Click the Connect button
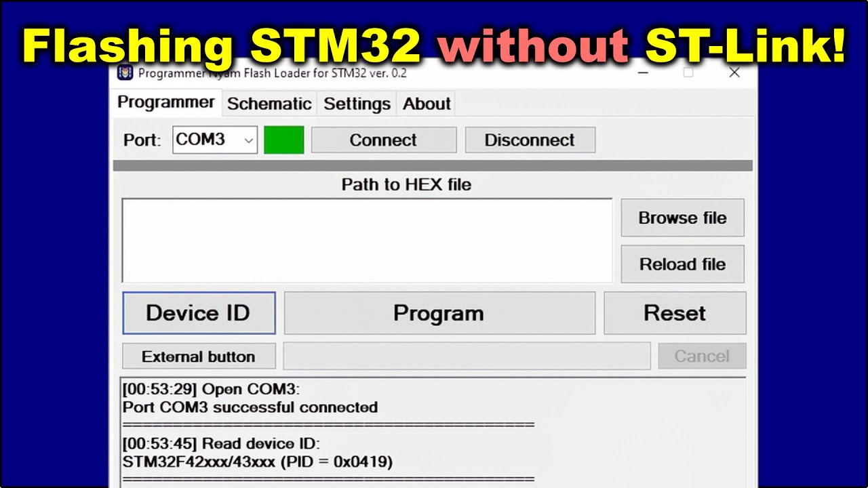 click(x=383, y=140)
